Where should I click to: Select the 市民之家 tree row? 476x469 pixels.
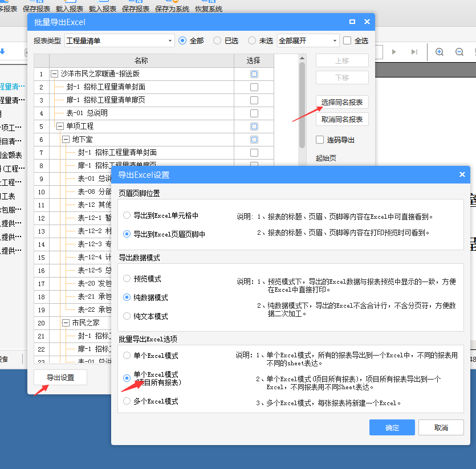[x=86, y=323]
